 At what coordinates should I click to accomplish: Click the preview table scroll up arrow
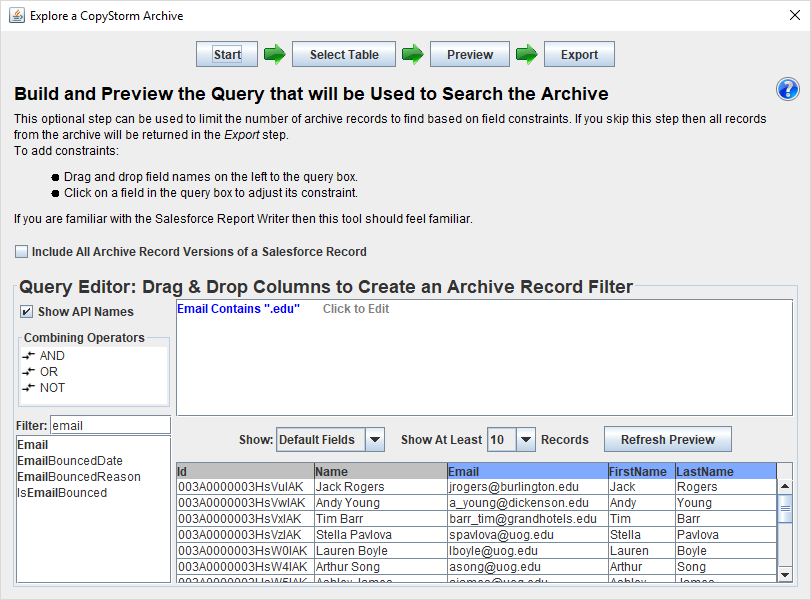pyautogui.click(x=785, y=486)
